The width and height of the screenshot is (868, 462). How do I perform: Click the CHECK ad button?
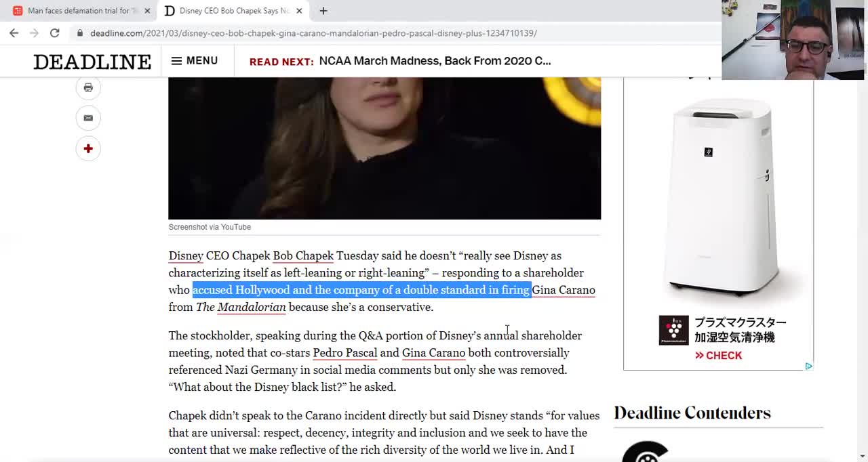718,356
